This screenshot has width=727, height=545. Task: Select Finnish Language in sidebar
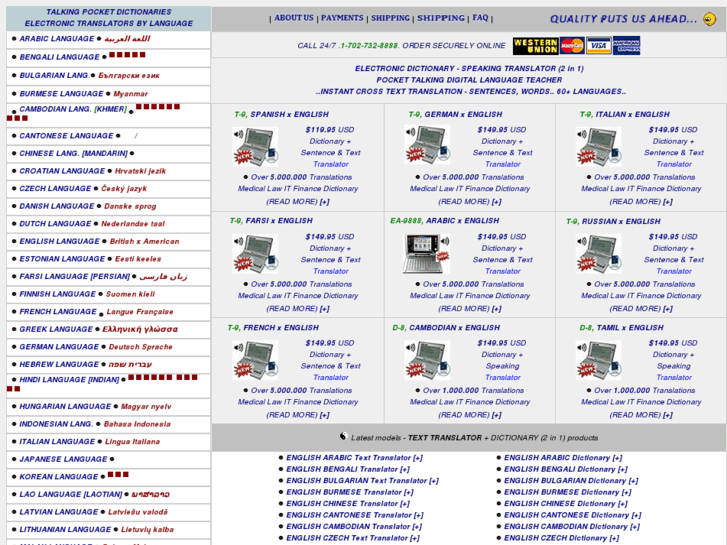point(57,295)
